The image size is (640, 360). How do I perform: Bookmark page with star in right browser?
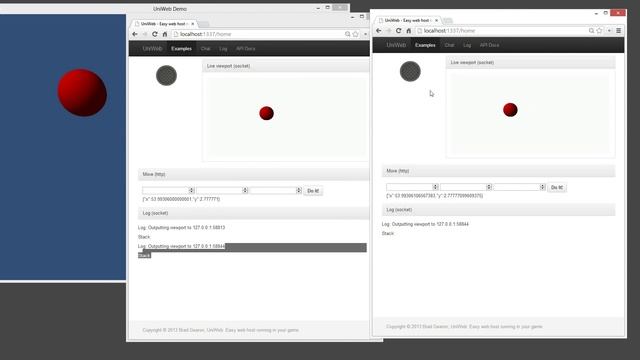point(599,31)
